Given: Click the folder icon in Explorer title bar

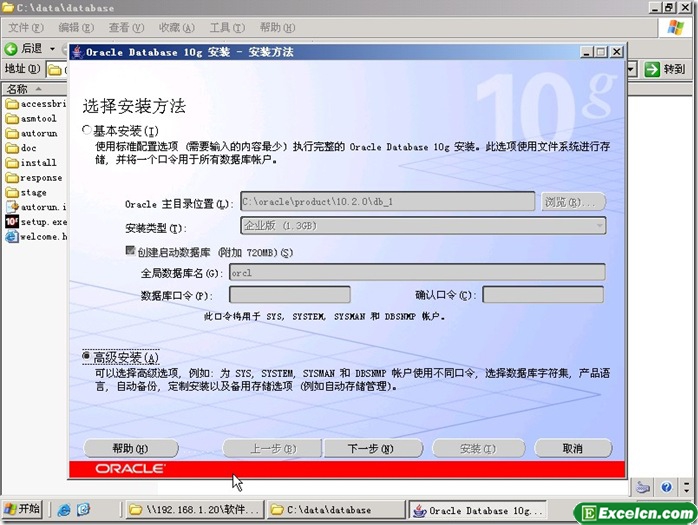Looking at the screenshot, I should tap(8, 8).
